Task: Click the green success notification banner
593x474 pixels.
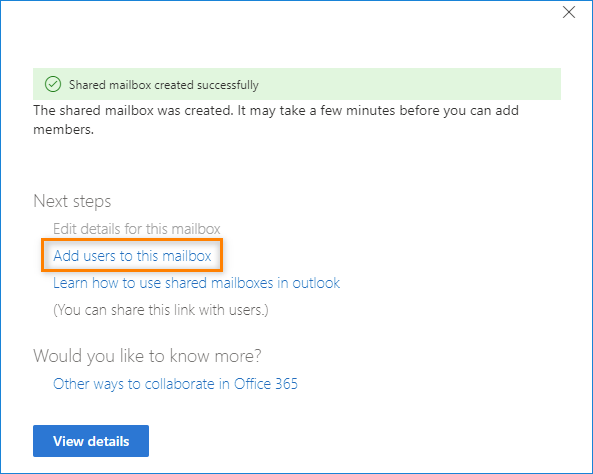Action: pyautogui.click(x=297, y=84)
